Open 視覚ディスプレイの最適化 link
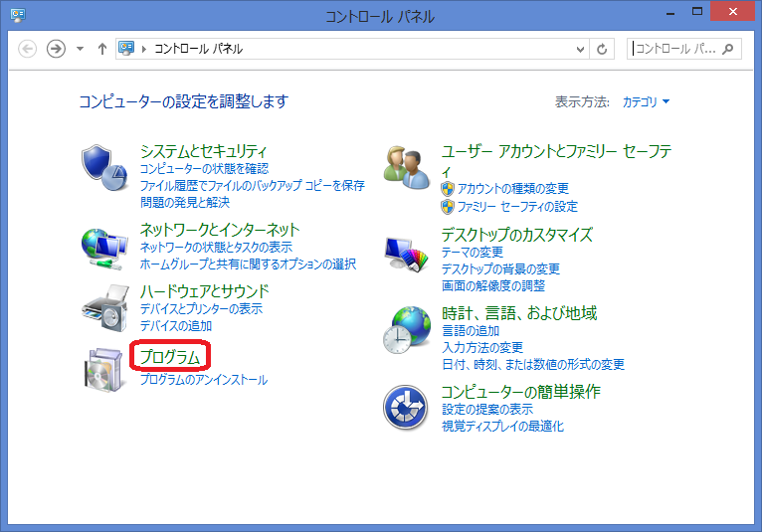 point(502,427)
